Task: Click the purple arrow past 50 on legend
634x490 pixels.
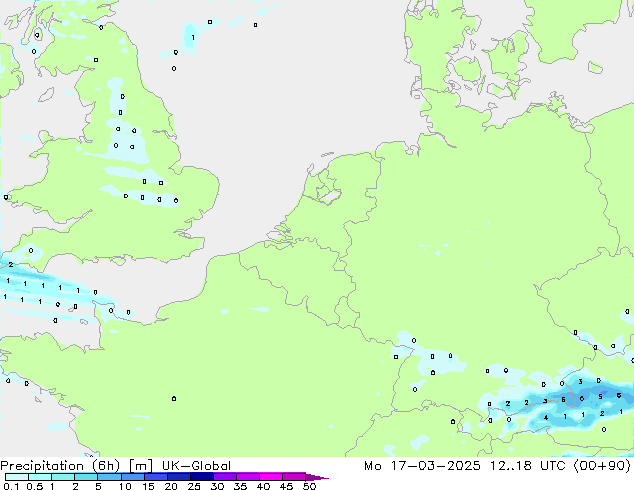Action: [x=317, y=477]
